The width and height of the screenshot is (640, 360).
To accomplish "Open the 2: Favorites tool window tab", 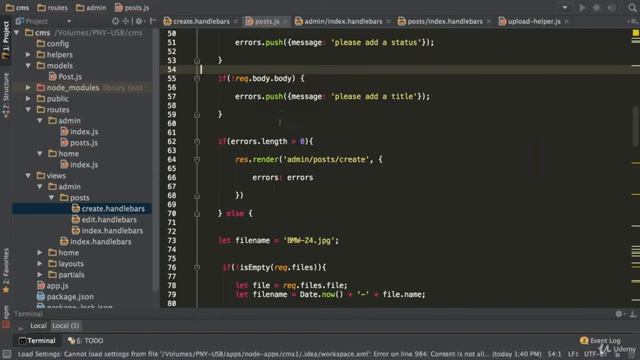I will click(x=6, y=271).
